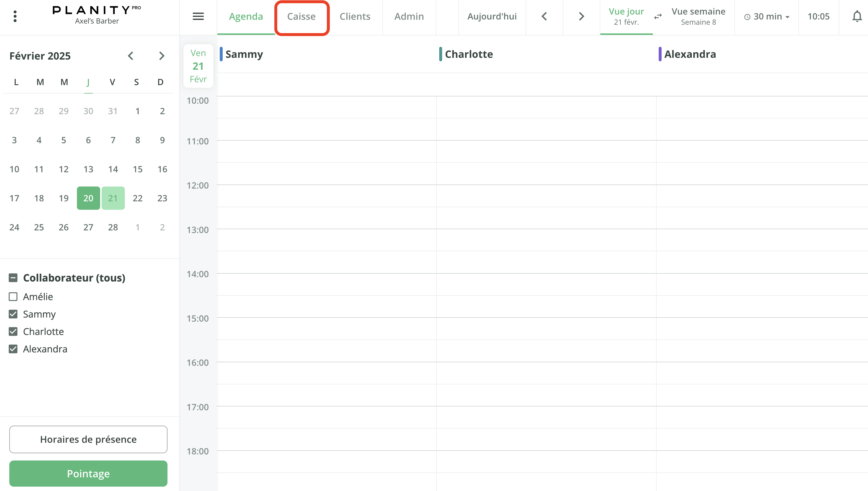Click Sammy's blue color bar header

tap(221, 54)
